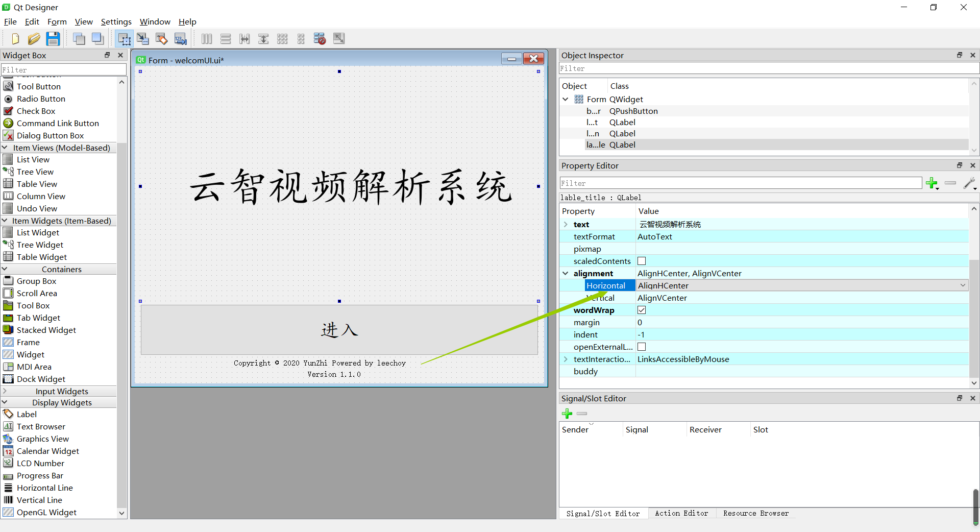Viewport: 980px width, 532px height.
Task: Switch to the Resource Browser tab
Action: 756,514
